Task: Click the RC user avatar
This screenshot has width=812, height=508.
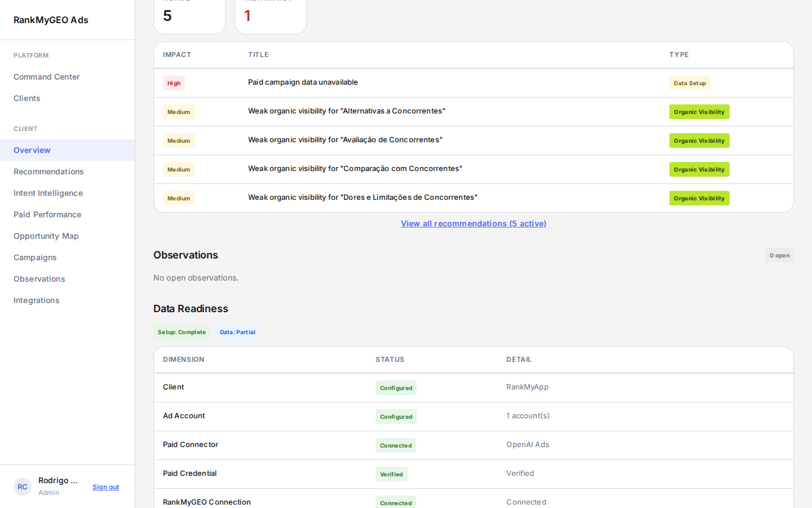Action: tap(23, 487)
